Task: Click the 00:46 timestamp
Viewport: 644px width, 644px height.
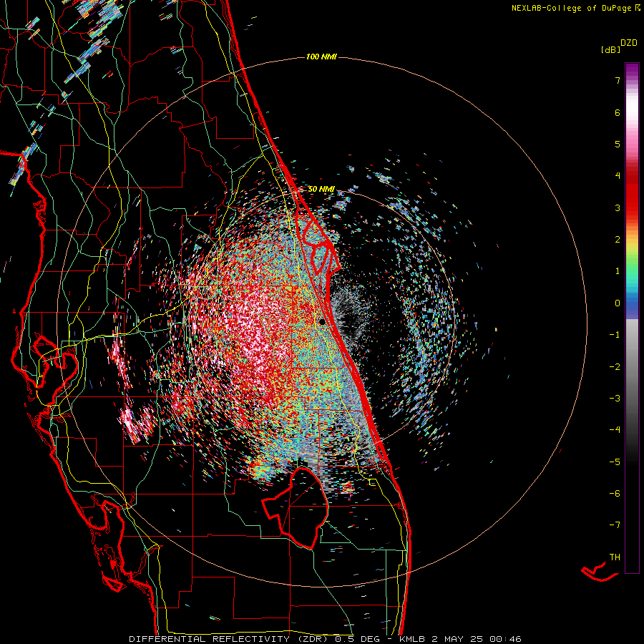Action: coord(506,639)
